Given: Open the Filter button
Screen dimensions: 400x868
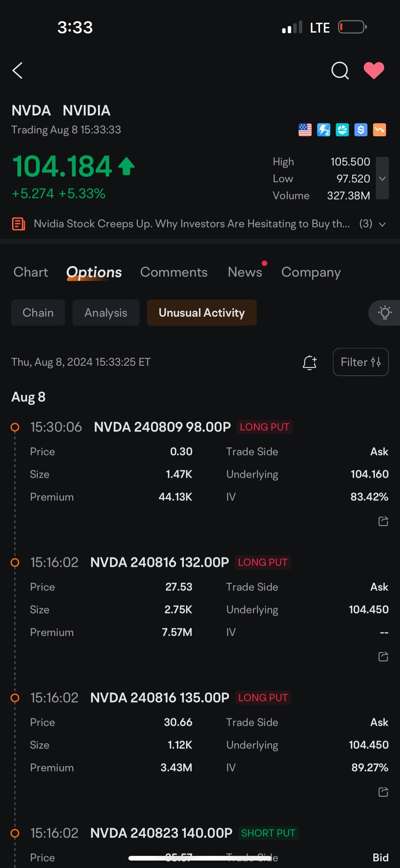Looking at the screenshot, I should [x=361, y=362].
